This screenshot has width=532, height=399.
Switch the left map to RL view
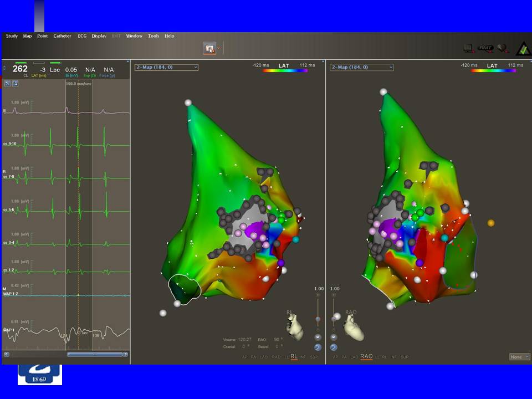[294, 357]
